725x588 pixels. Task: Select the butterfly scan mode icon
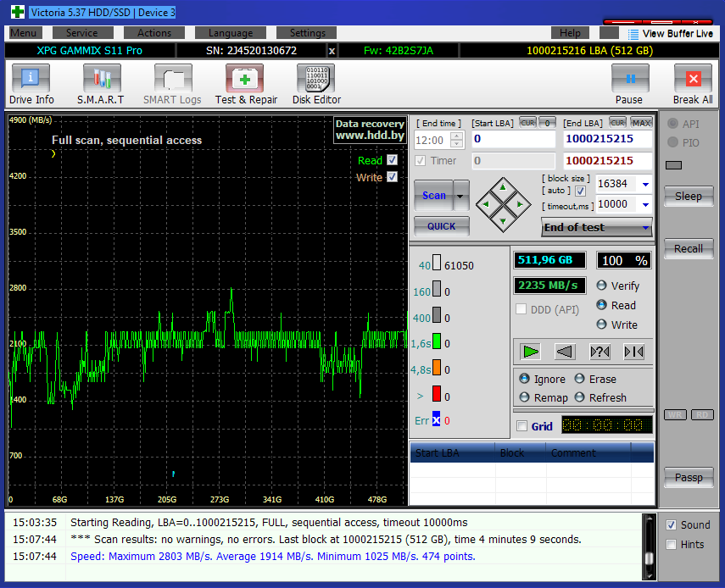(633, 352)
